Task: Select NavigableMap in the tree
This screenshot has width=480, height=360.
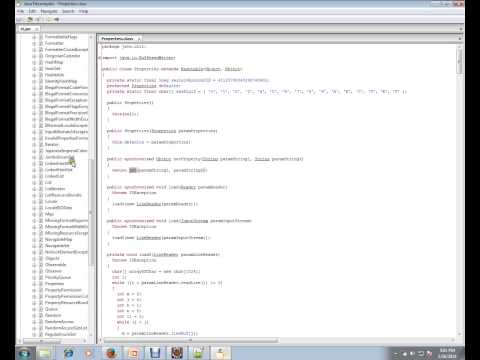Action: 58,239
